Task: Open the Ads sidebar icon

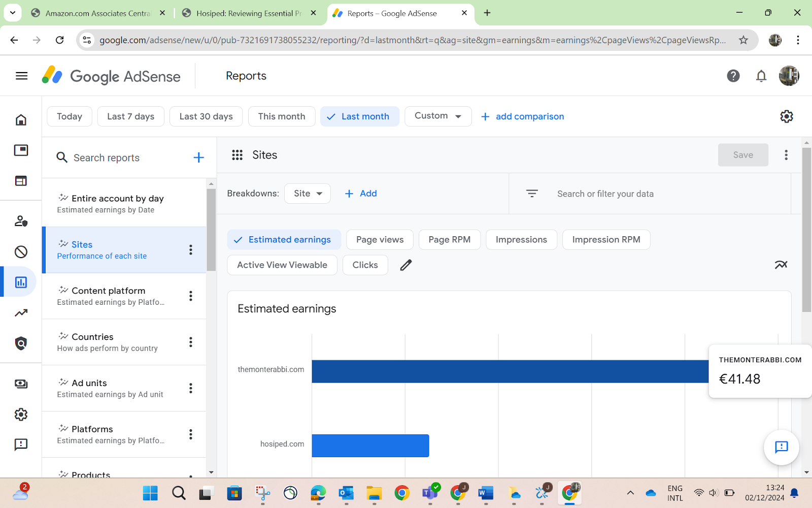Action: [x=21, y=150]
